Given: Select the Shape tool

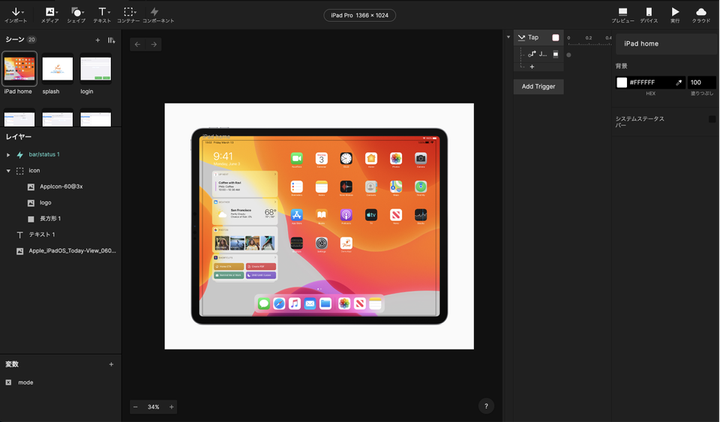Looking at the screenshot, I should pyautogui.click(x=76, y=15).
